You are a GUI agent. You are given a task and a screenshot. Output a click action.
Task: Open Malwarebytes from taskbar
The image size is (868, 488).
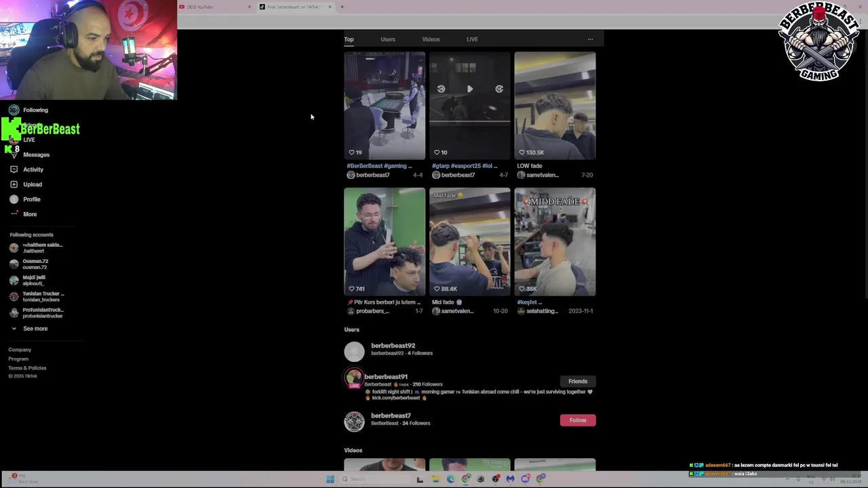pos(511,479)
